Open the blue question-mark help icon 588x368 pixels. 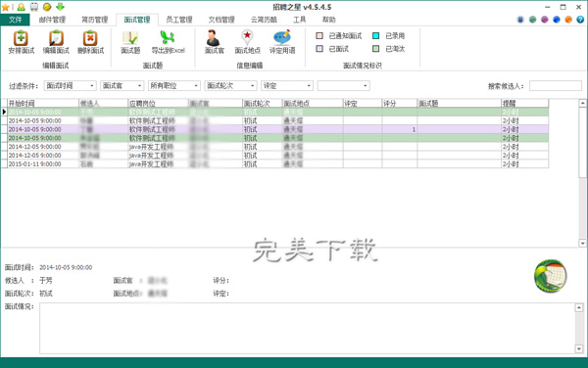tap(580, 20)
